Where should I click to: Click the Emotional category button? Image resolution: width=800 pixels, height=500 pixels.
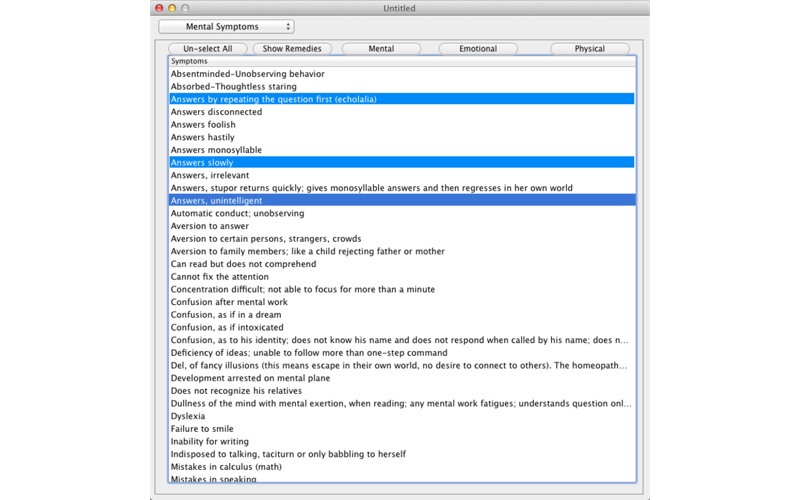point(478,48)
